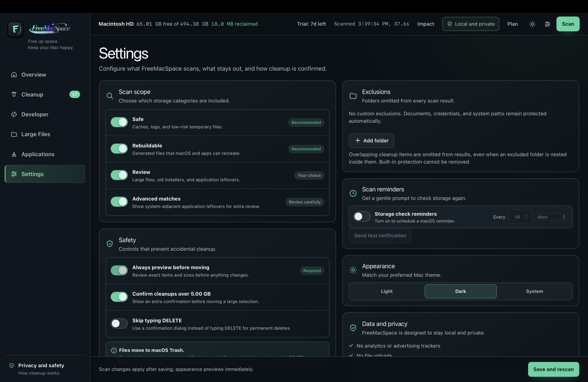Go to Cleanup section
The image size is (588, 382).
coord(45,94)
